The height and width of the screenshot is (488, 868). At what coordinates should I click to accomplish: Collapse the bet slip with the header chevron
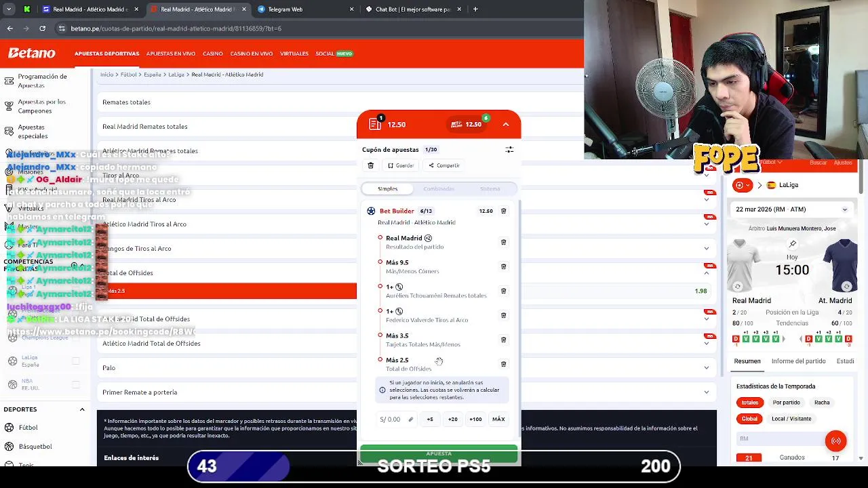[x=506, y=124]
